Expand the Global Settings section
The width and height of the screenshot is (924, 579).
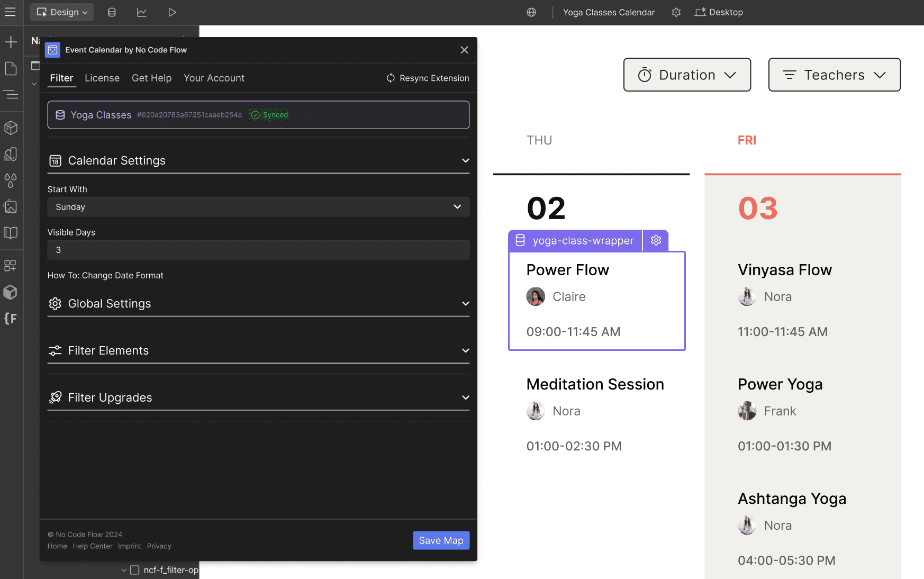click(x=258, y=304)
